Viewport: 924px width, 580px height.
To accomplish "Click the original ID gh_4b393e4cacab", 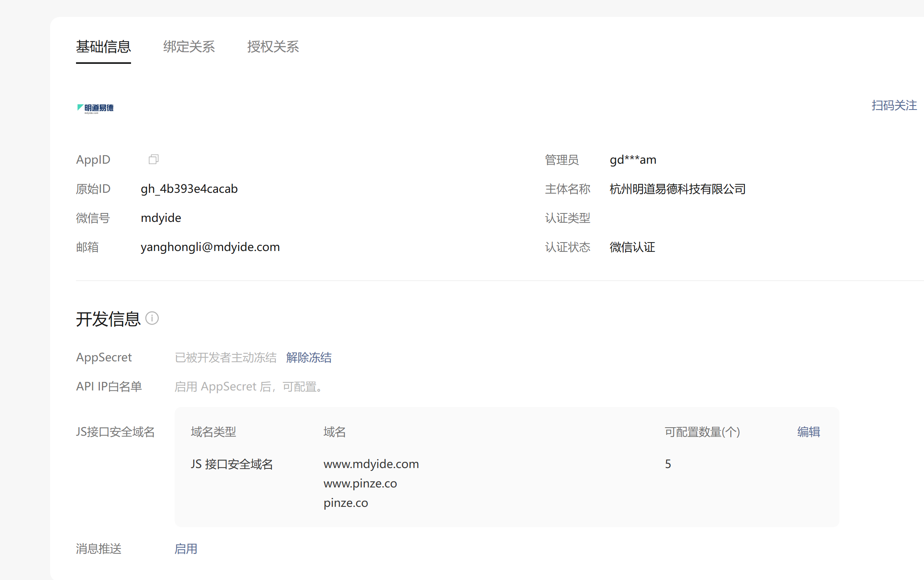I will [189, 189].
